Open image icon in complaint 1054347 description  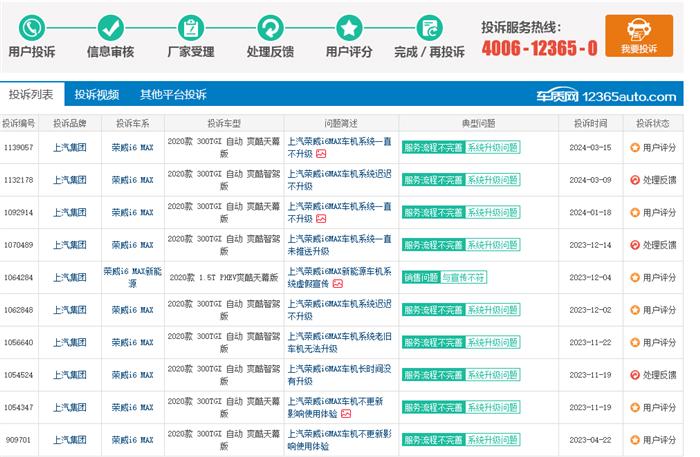pyautogui.click(x=346, y=414)
